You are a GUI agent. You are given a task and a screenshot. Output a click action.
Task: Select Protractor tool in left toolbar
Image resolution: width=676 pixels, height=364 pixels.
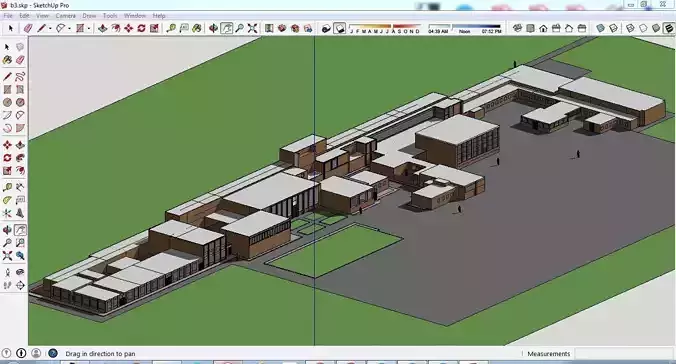[7, 200]
